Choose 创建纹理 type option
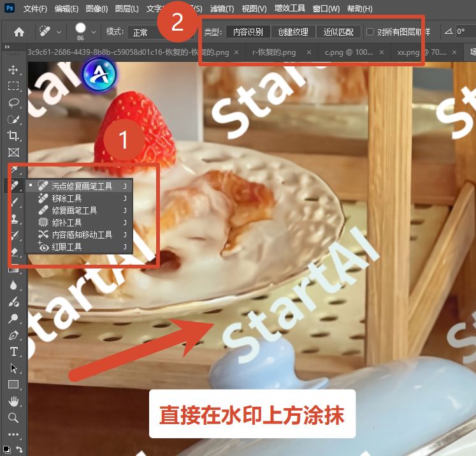Image resolution: width=476 pixels, height=456 pixels. (293, 32)
